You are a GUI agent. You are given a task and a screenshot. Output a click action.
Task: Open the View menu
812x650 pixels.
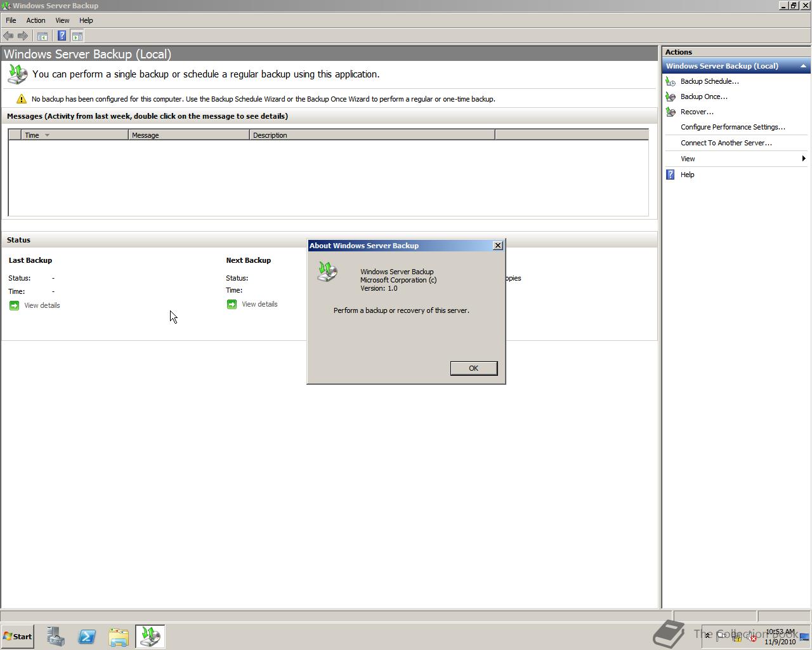coord(62,20)
